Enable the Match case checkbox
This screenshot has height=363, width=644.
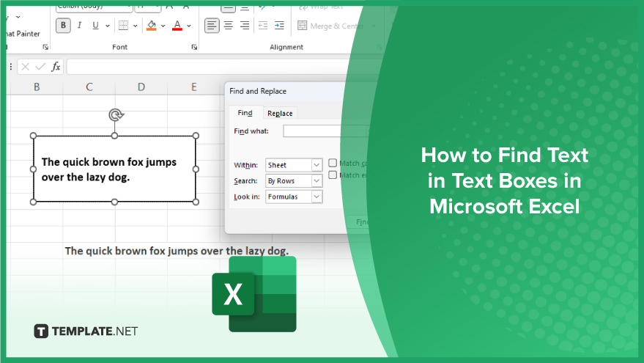(333, 164)
